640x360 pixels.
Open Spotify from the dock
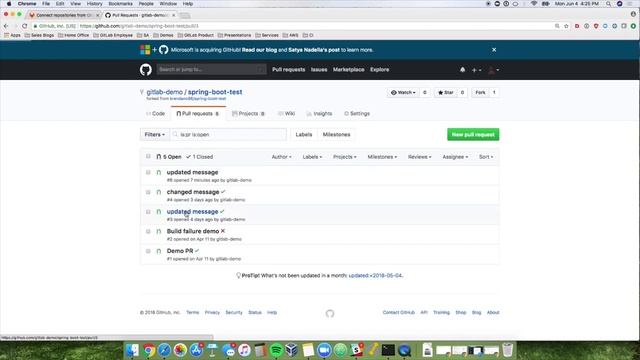pos(276,350)
